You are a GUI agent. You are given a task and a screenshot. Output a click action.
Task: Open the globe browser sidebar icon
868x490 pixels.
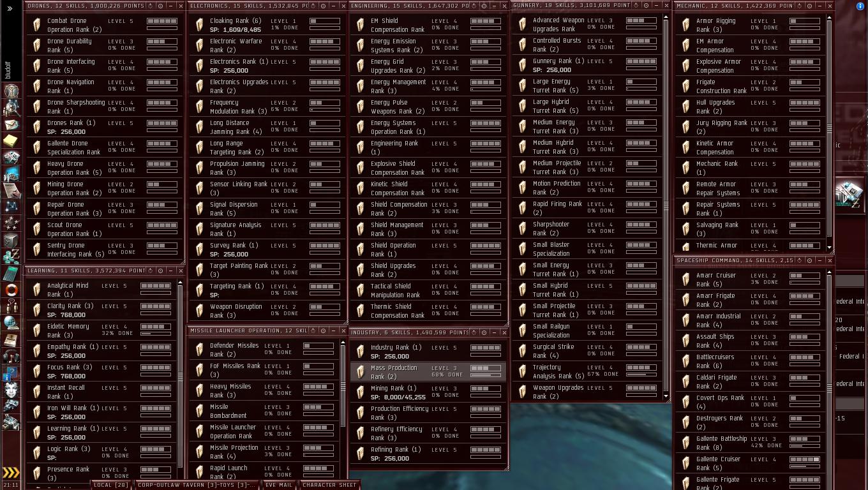11,323
